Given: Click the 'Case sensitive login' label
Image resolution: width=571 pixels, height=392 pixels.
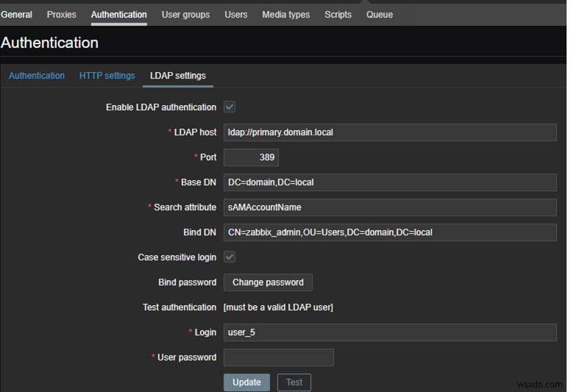Looking at the screenshot, I should click(177, 257).
